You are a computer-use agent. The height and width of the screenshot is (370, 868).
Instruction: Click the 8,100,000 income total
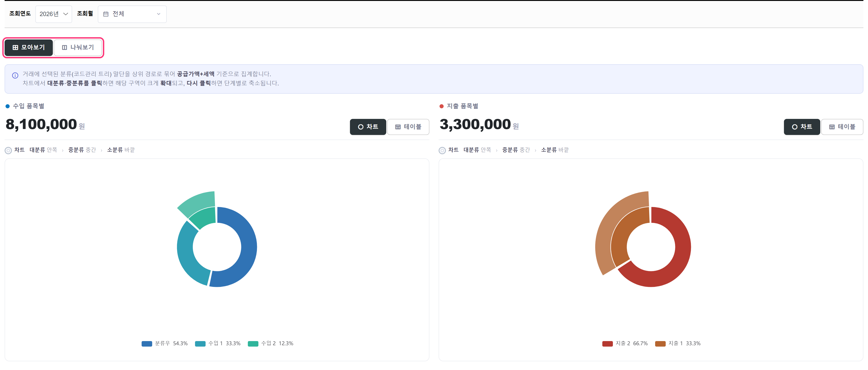click(x=41, y=125)
